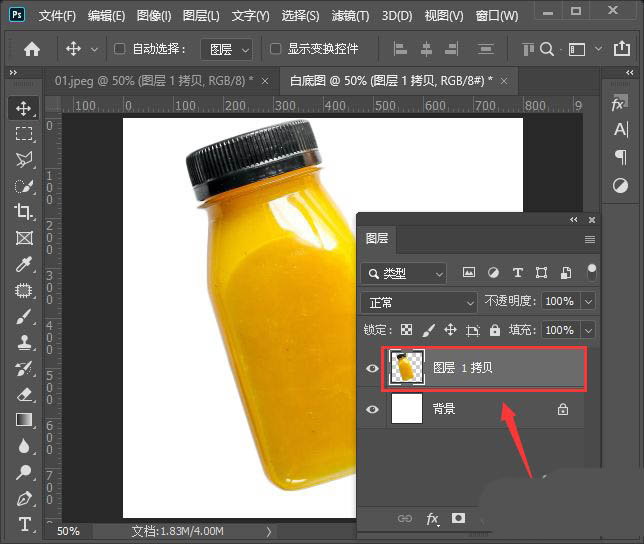This screenshot has width=644, height=544.
Task: Open the 类型 layer filter dropdown
Action: [x=403, y=273]
